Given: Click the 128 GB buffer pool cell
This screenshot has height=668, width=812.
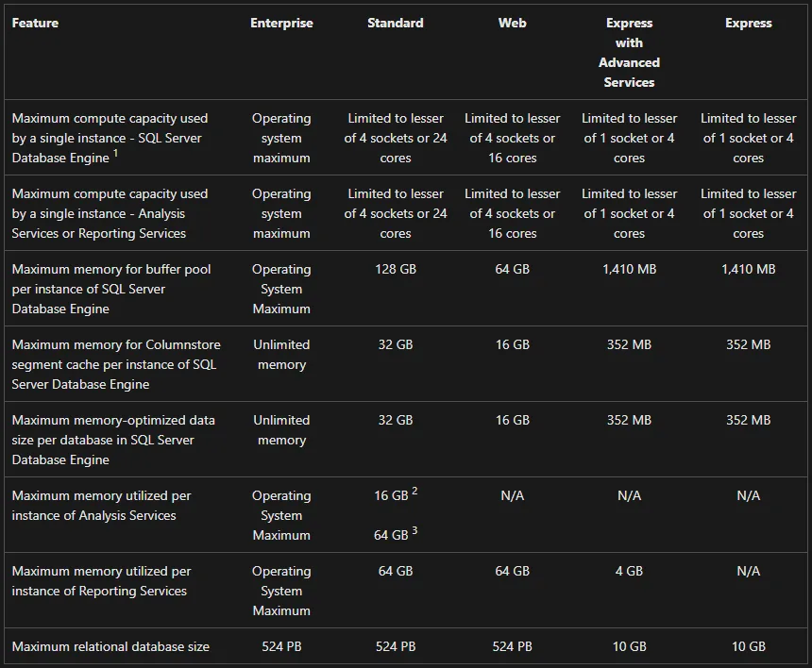Looking at the screenshot, I should pyautogui.click(x=395, y=270).
